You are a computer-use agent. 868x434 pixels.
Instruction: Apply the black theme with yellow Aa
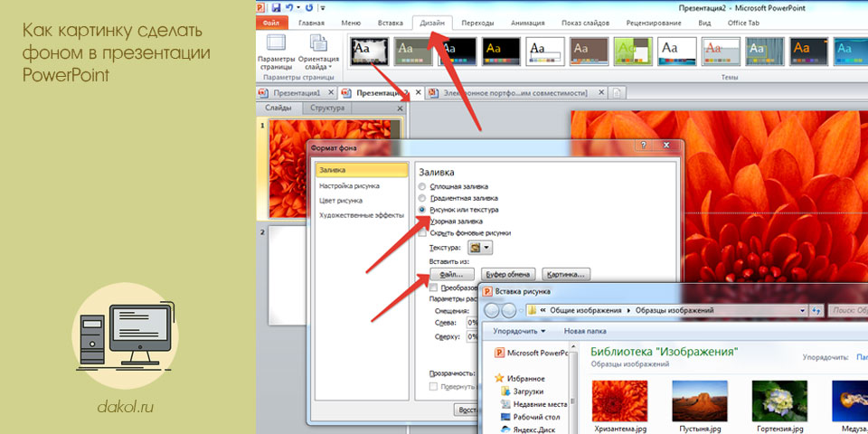pyautogui.click(x=501, y=52)
